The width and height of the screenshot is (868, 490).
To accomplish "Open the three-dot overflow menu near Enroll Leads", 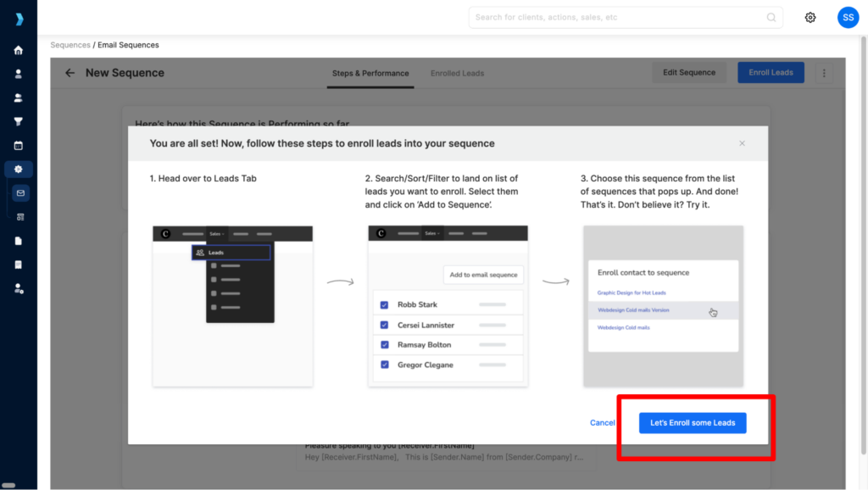I will point(824,73).
